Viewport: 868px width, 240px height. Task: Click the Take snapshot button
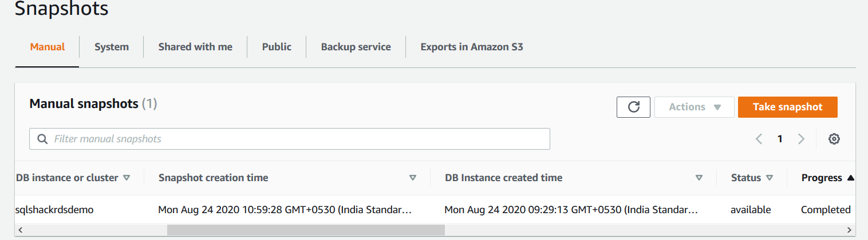coord(787,107)
